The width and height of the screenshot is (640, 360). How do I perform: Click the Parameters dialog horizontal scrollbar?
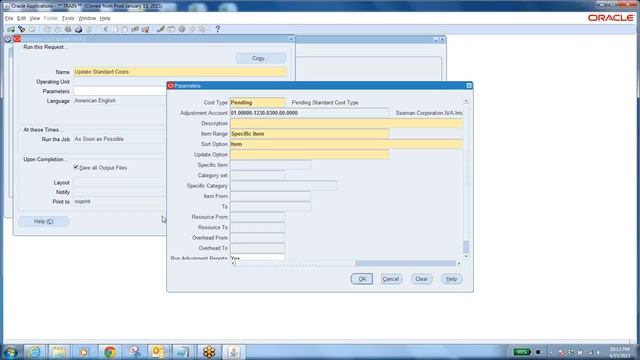pyautogui.click(x=346, y=263)
